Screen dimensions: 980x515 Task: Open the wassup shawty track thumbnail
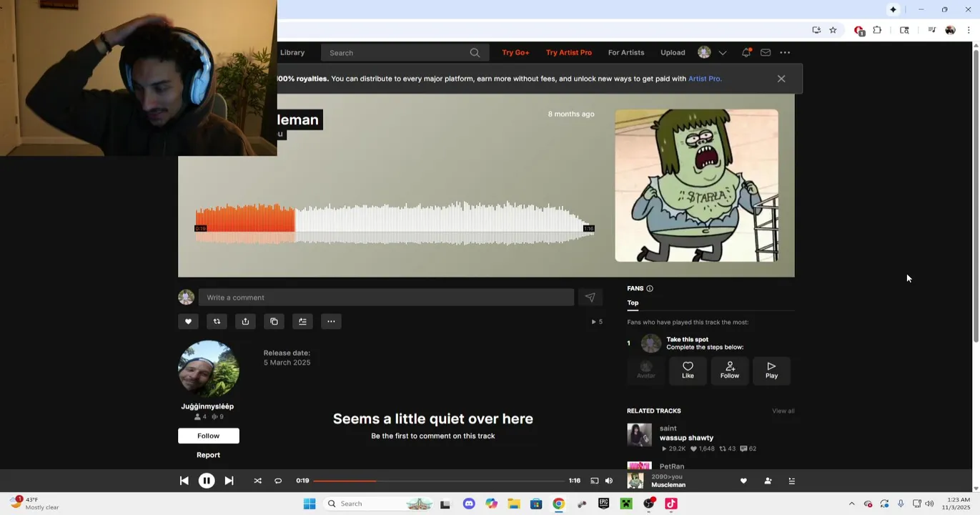coord(639,435)
